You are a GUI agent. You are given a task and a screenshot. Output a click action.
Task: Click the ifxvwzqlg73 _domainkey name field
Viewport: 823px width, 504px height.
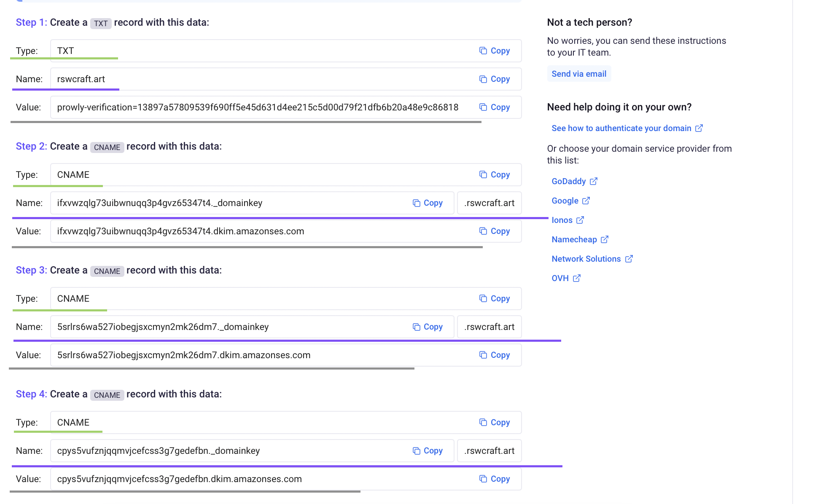point(252,203)
